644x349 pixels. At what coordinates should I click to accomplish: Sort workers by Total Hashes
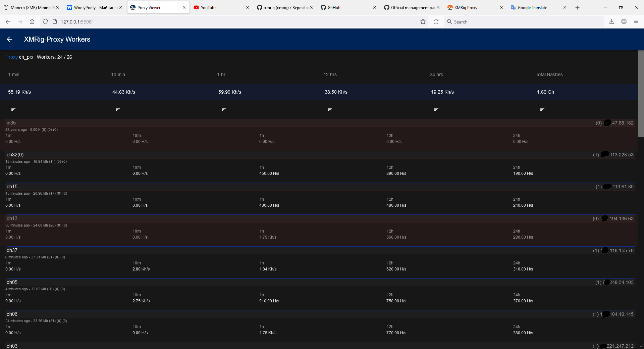click(x=542, y=109)
